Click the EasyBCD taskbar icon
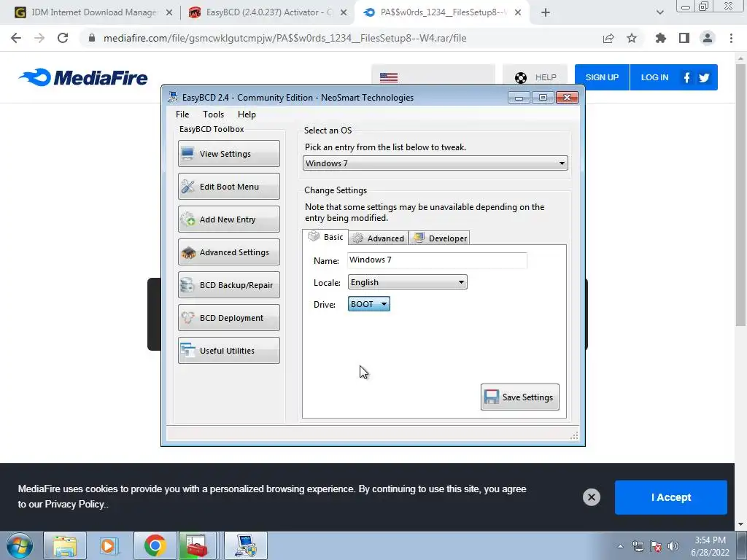This screenshot has height=560, width=747. (x=246, y=545)
